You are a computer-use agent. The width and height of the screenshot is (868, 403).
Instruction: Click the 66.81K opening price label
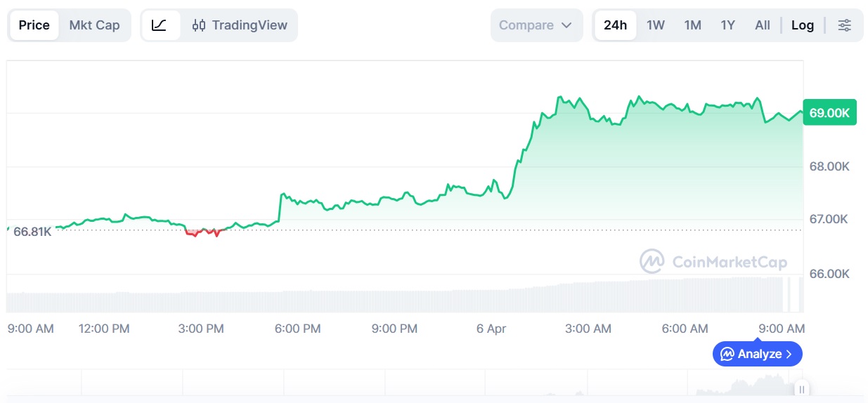point(32,231)
